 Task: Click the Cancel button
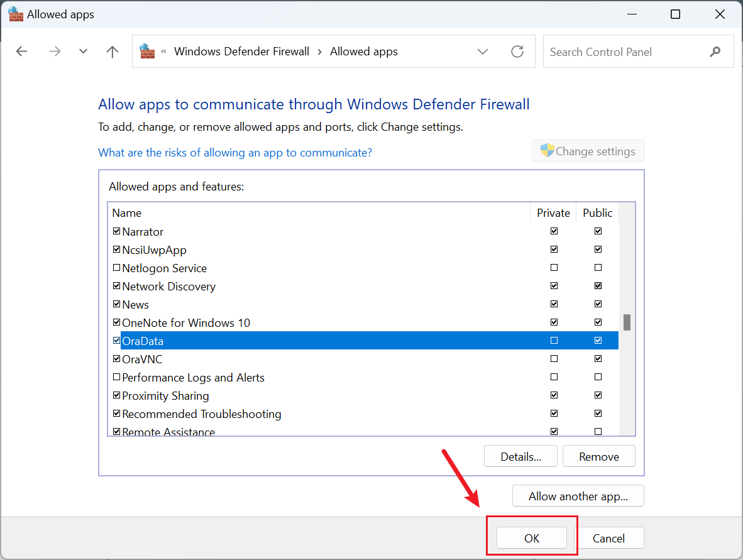(x=609, y=538)
